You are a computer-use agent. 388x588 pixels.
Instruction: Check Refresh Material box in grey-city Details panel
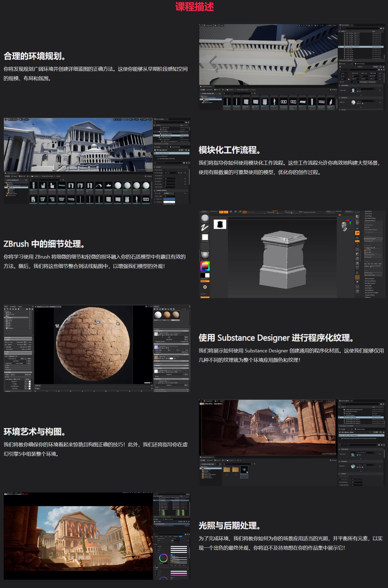click(164, 170)
